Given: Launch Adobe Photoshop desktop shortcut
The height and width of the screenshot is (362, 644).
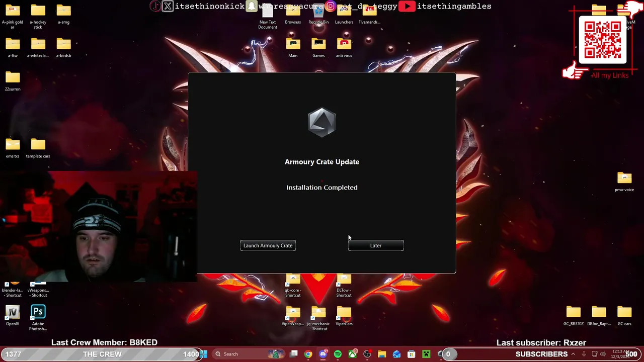Looking at the screenshot, I should 38,318.
